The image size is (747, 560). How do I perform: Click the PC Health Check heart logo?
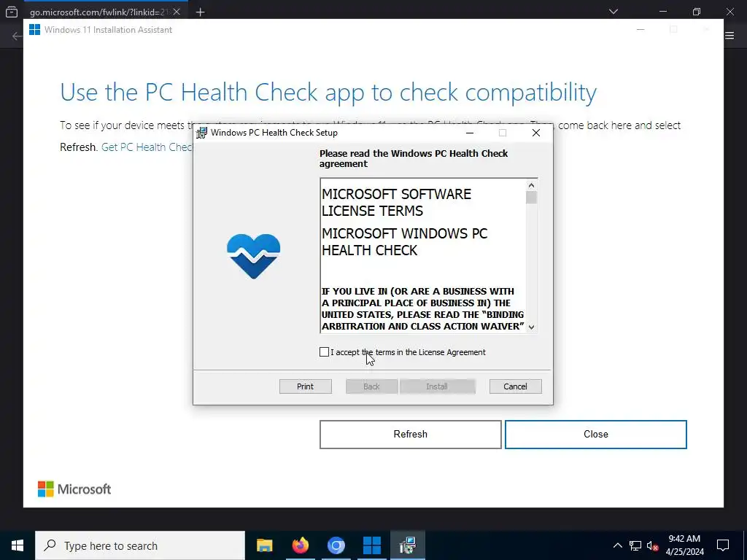click(x=253, y=256)
